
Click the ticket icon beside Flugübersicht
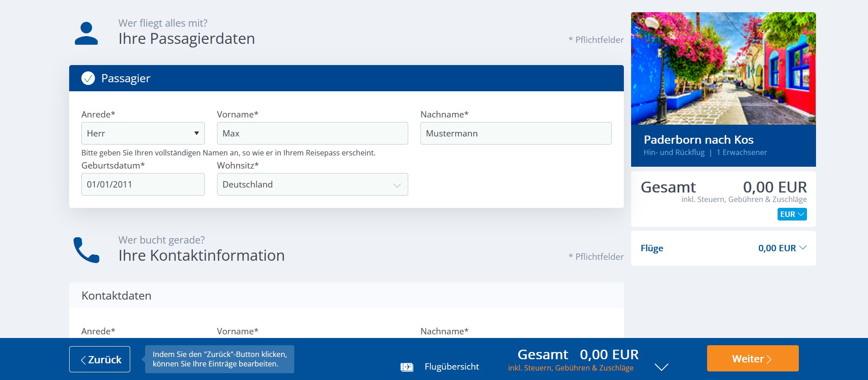click(x=407, y=367)
